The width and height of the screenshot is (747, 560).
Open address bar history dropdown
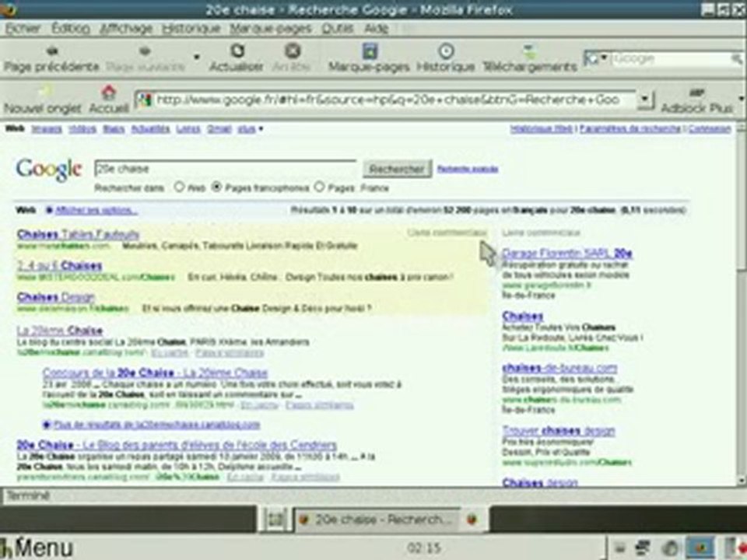coord(644,100)
